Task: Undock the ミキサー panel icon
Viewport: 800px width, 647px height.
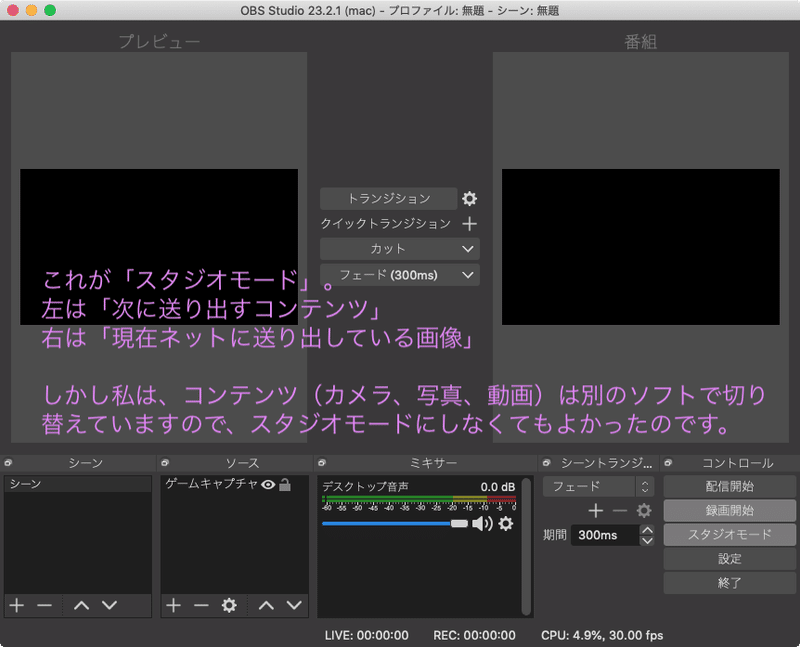Action: (321, 463)
